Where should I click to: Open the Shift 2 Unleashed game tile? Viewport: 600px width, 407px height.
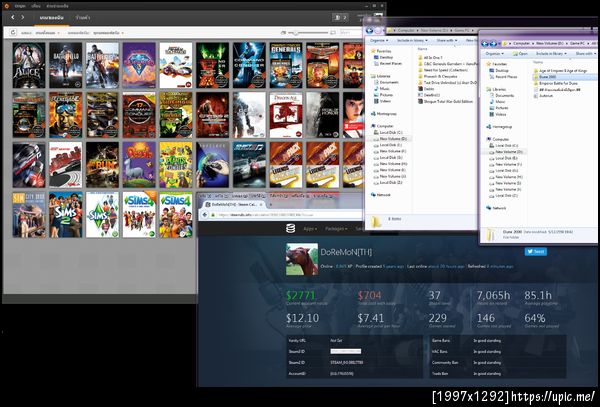(x=249, y=165)
